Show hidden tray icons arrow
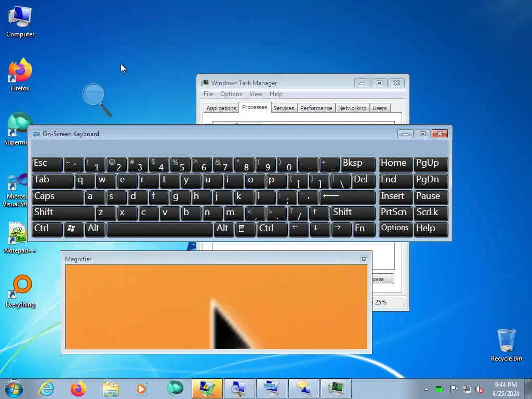Image resolution: width=532 pixels, height=399 pixels. (426, 389)
